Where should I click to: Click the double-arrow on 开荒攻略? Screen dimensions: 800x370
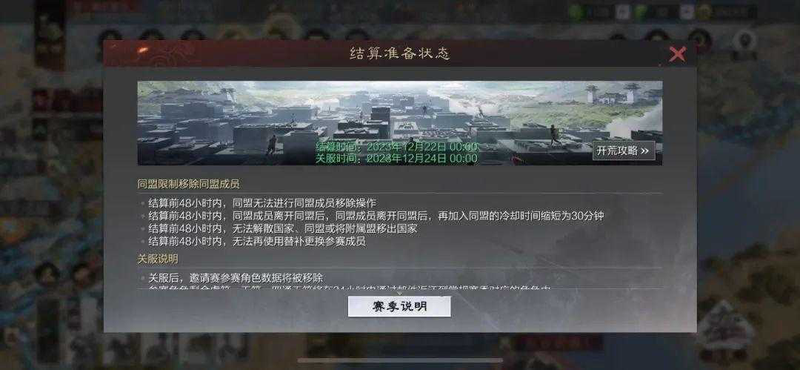tap(644, 151)
